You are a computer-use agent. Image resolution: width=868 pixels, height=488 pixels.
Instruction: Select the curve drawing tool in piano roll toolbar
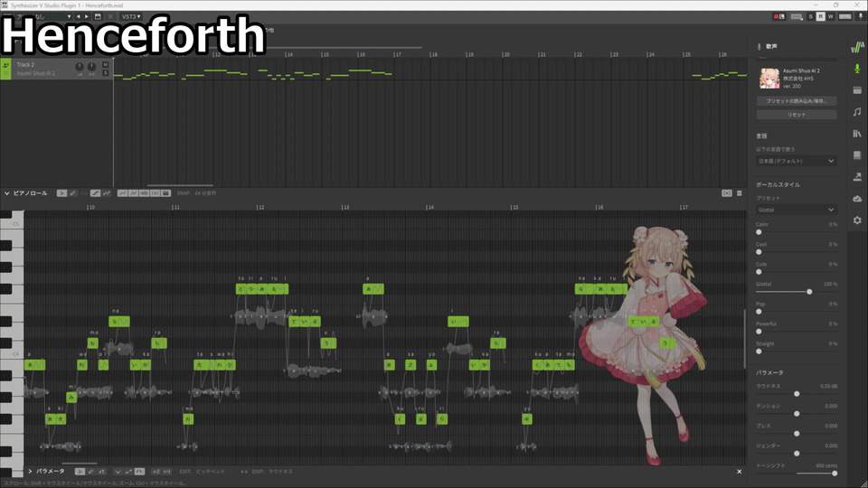pos(107,193)
